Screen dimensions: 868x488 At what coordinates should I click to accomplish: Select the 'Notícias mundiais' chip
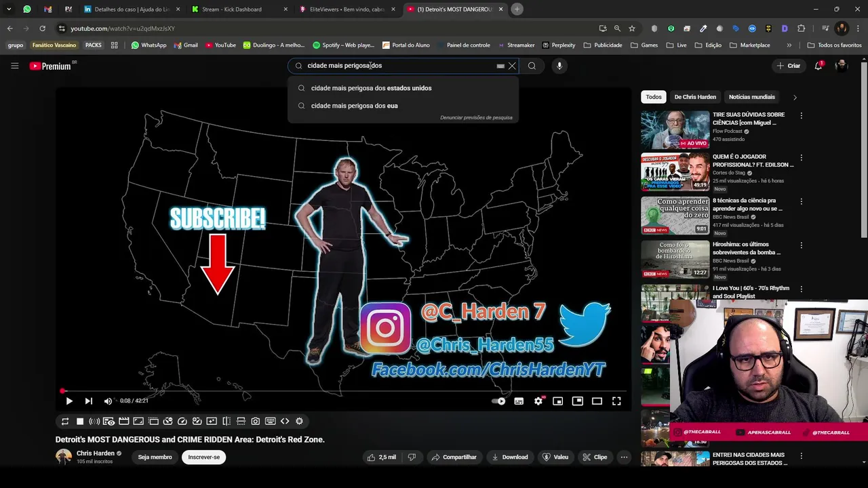click(x=752, y=97)
